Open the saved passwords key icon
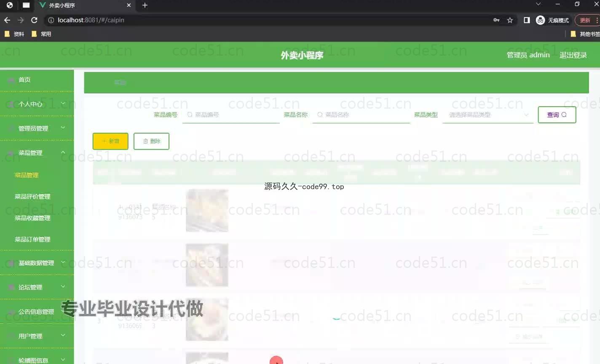600x364 pixels. (496, 20)
